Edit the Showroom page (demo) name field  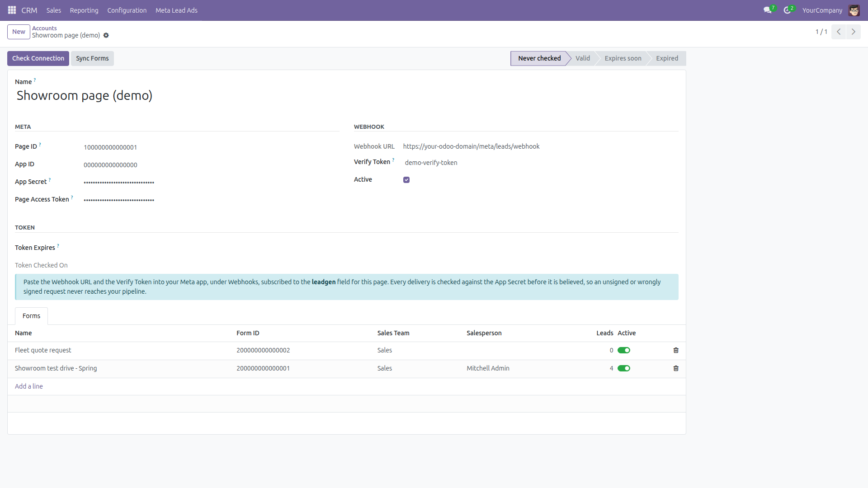point(347,95)
